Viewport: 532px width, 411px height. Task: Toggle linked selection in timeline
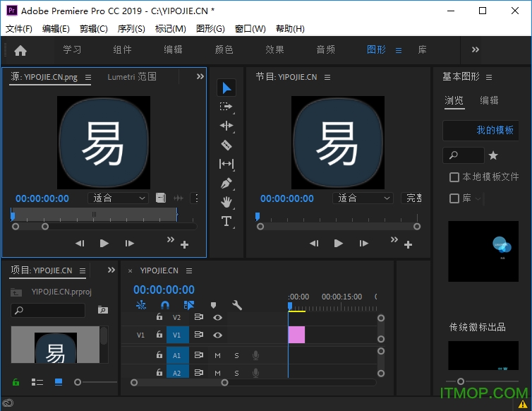pyautogui.click(x=188, y=305)
